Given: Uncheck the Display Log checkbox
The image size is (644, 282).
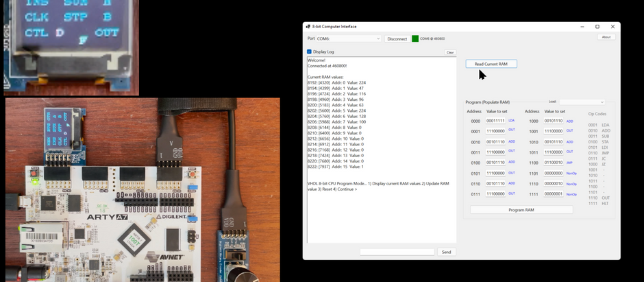Looking at the screenshot, I should (x=309, y=51).
